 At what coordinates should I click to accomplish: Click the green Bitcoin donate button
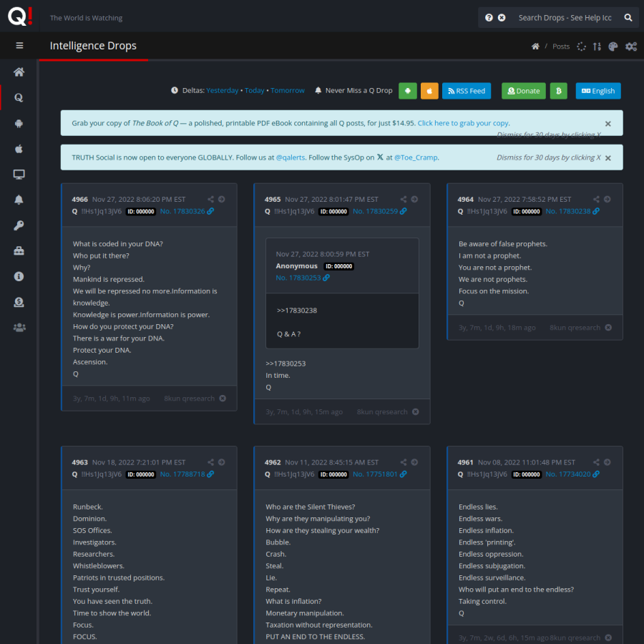tap(558, 91)
